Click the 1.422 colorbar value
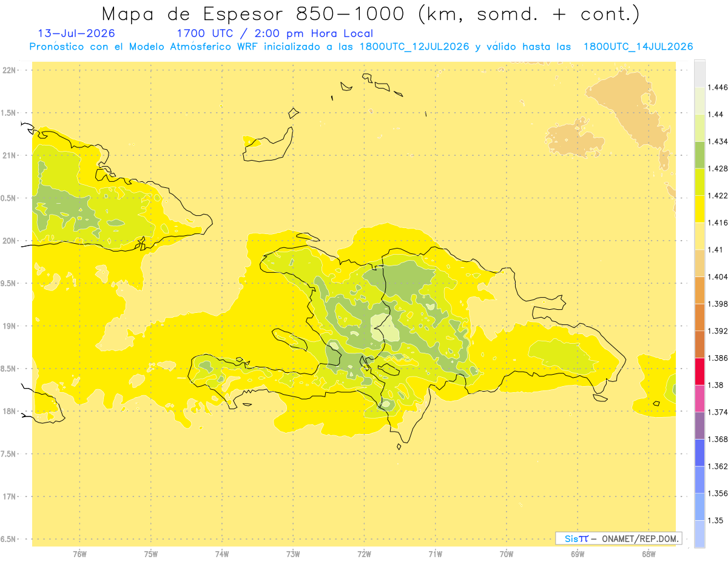Screen dimensions: 728x562 click(x=718, y=196)
